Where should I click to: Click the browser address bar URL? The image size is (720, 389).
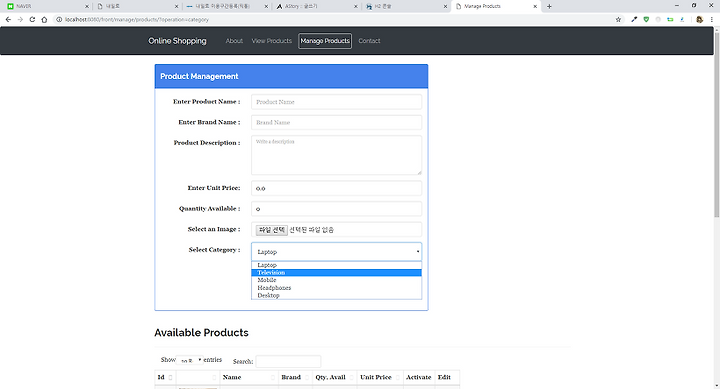pyautogui.click(x=137, y=20)
